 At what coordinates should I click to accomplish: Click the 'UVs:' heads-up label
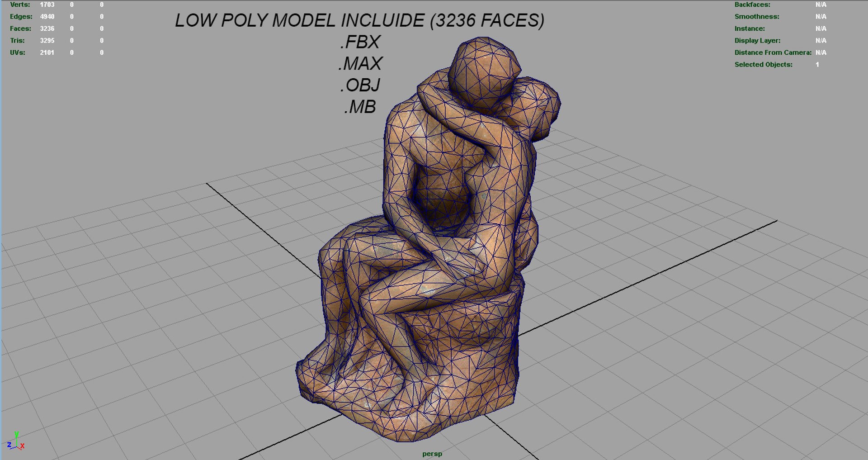[18, 52]
